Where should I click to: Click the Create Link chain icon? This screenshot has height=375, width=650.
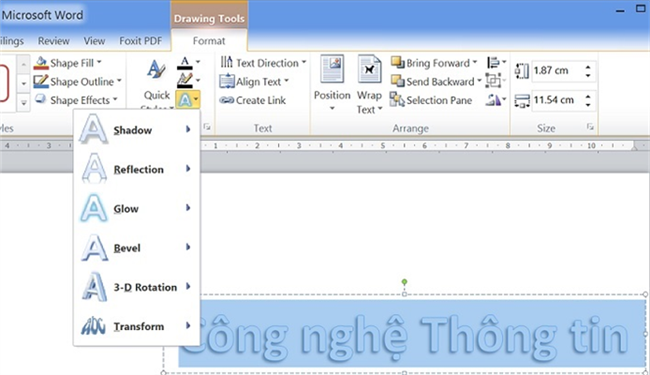point(227,100)
